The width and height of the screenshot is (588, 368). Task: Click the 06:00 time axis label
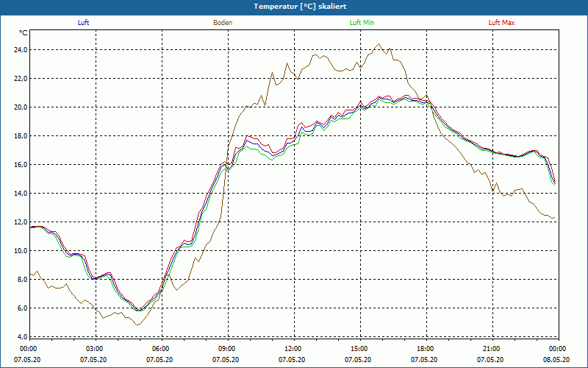[x=162, y=349]
